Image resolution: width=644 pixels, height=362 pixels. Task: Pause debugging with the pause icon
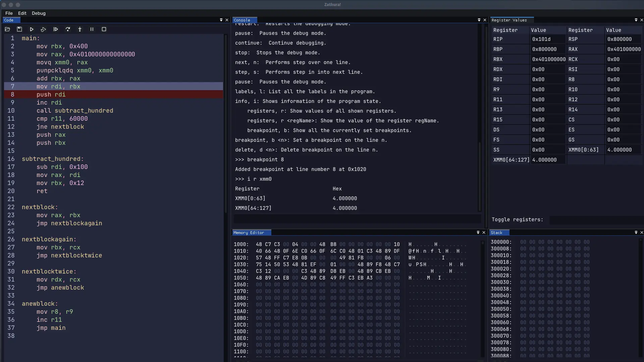(92, 29)
